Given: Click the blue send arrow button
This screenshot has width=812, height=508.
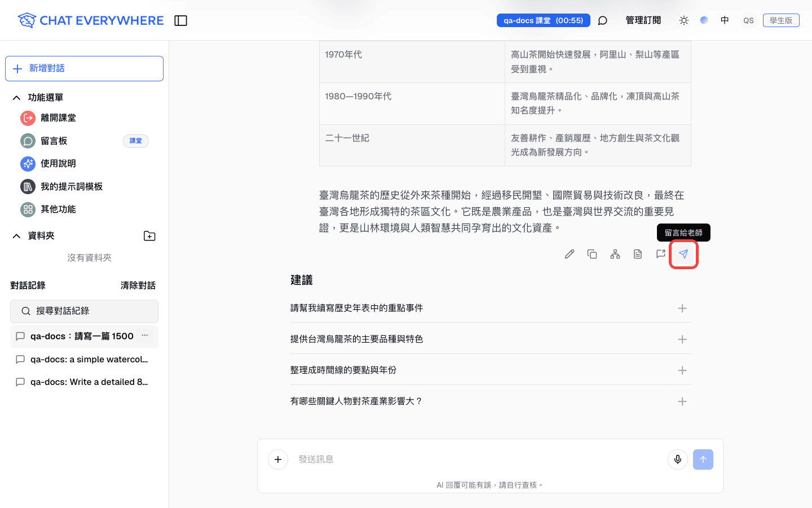Looking at the screenshot, I should click(x=703, y=459).
